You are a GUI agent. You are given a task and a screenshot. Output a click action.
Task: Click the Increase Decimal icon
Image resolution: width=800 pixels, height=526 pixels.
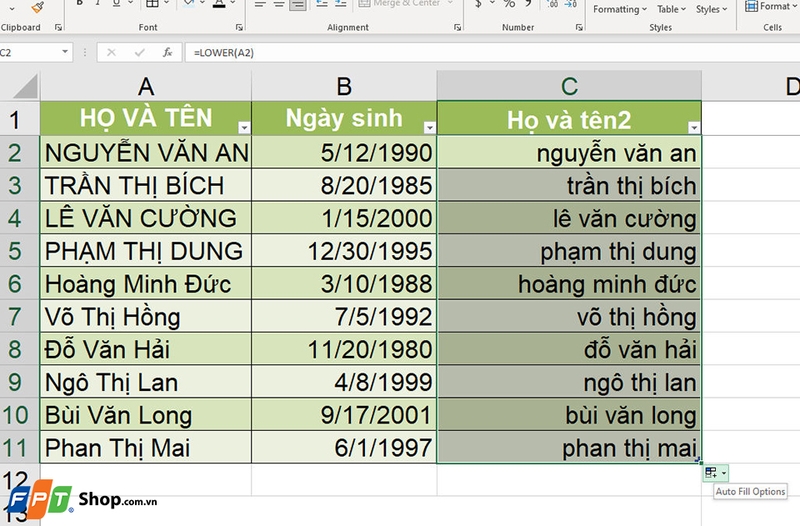[553, 4]
